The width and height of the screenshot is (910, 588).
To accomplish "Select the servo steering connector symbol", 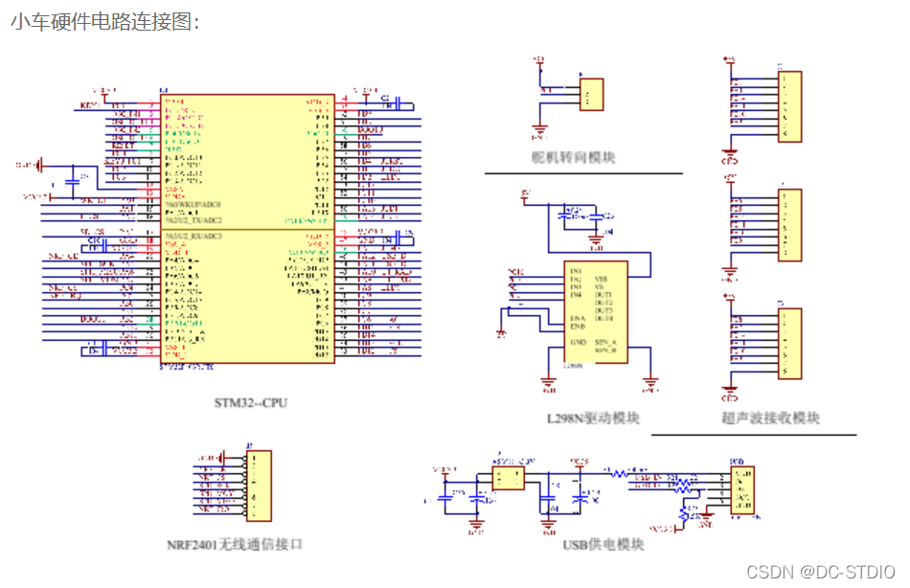I will tap(592, 94).
